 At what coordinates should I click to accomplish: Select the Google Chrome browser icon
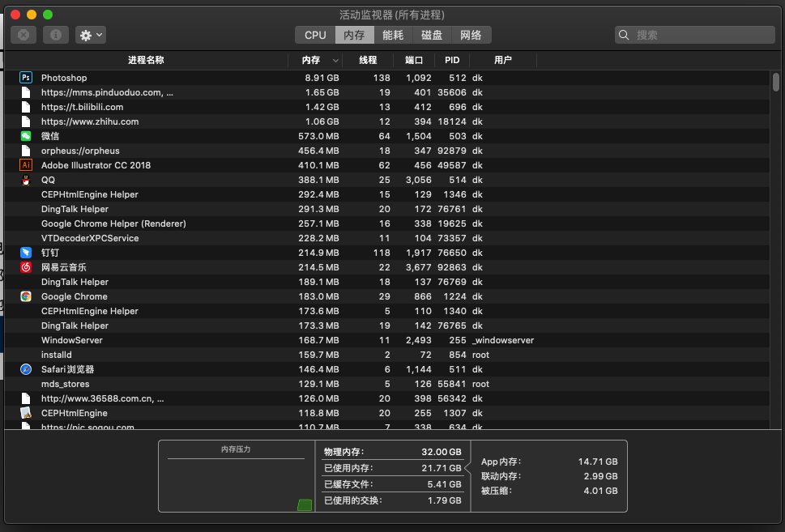(x=25, y=296)
